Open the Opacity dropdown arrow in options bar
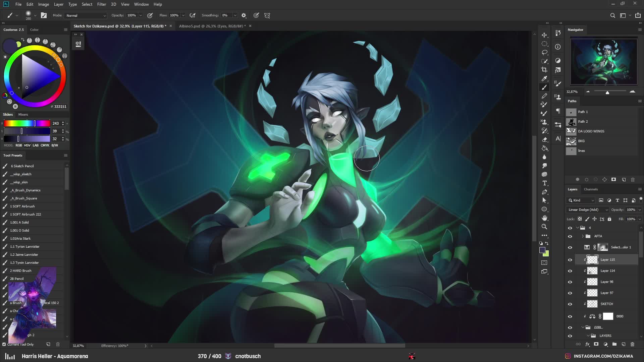Image resolution: width=644 pixels, height=362 pixels. 141,15
